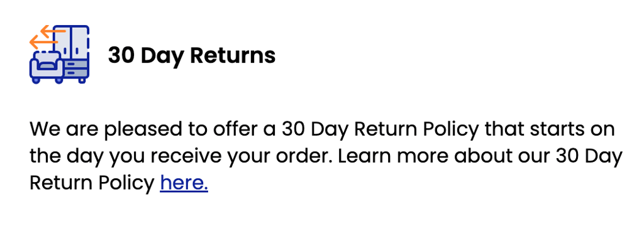Click the 'Return Policy' text before the here link

coord(92,183)
